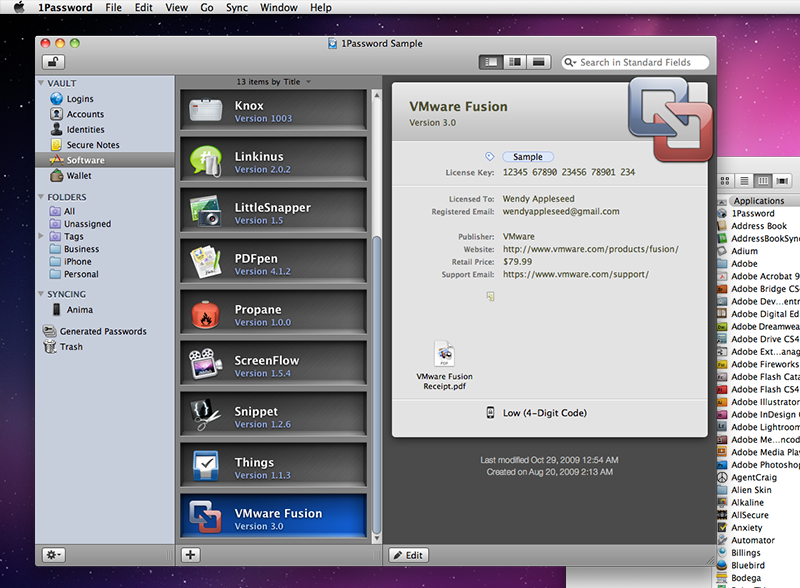Image resolution: width=800 pixels, height=588 pixels.
Task: Click the lock vault button
Action: [x=53, y=62]
